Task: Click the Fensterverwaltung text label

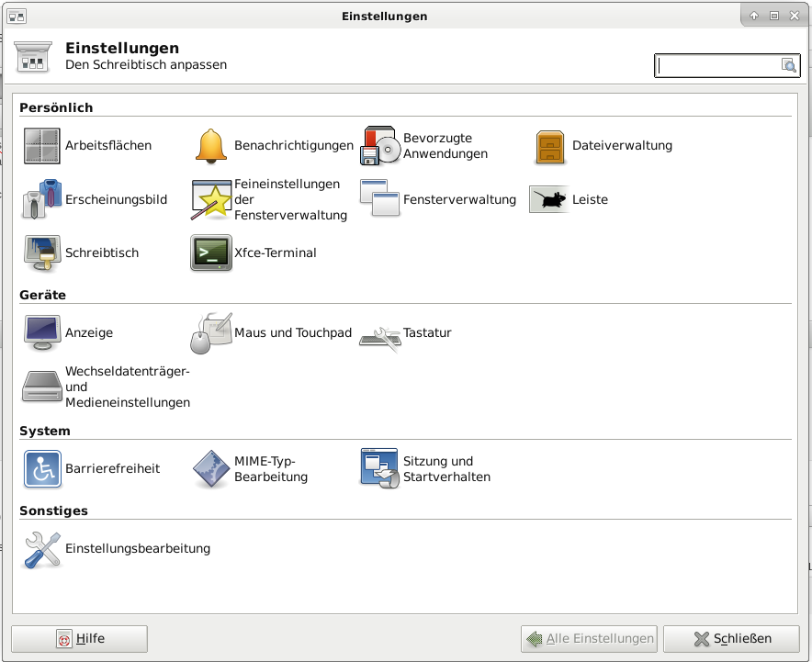Action: click(x=459, y=199)
